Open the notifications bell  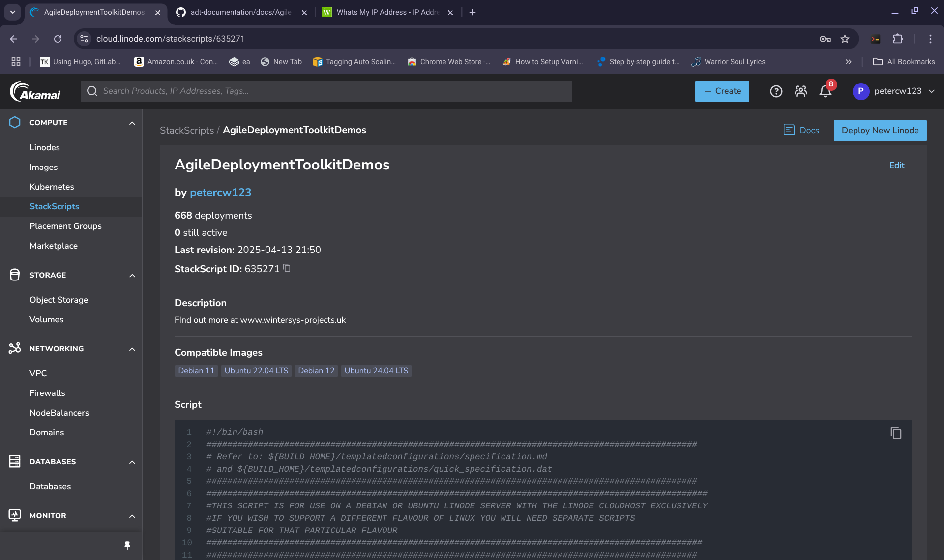click(826, 91)
